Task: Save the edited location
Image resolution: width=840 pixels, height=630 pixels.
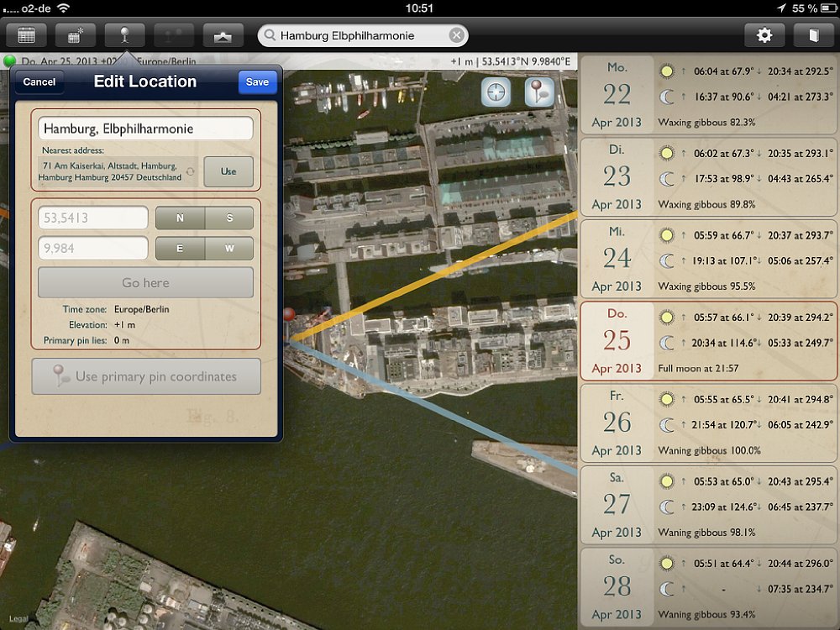Action: (257, 81)
